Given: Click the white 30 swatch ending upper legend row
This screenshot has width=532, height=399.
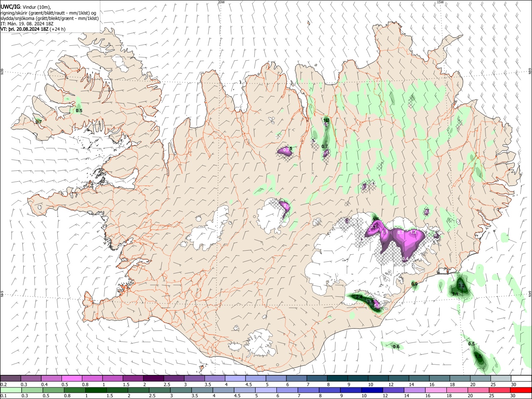Looking at the screenshot, I should 521,379.
